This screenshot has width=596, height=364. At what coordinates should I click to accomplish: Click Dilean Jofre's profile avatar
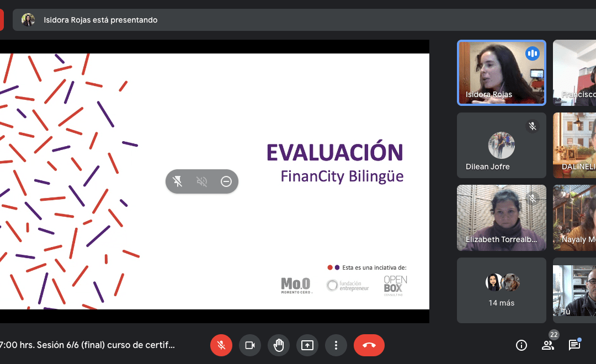tap(501, 145)
